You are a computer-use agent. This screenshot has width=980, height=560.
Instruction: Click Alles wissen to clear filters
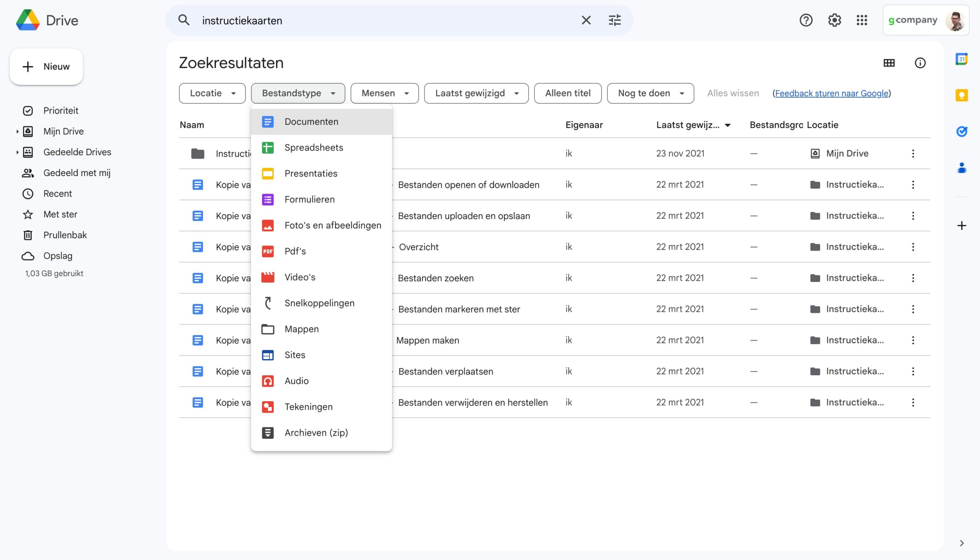tap(733, 93)
